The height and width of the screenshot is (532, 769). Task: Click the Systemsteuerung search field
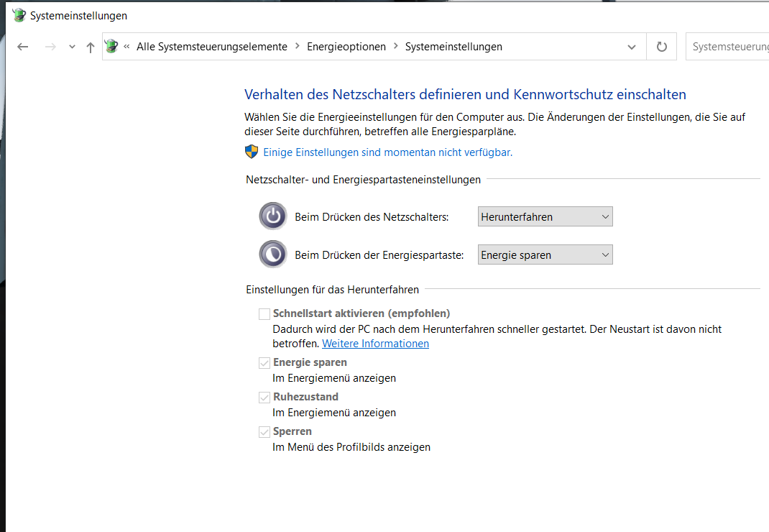coord(728,47)
